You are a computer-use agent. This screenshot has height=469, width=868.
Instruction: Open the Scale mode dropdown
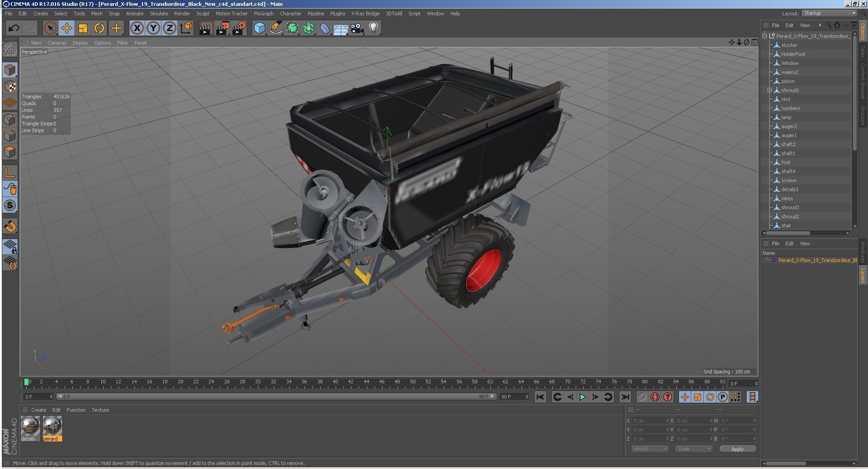pyautogui.click(x=693, y=449)
